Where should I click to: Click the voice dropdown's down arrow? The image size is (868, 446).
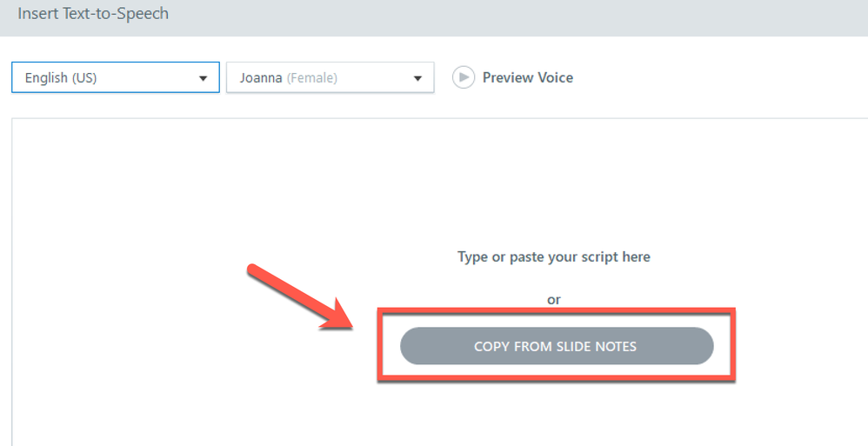click(x=417, y=78)
